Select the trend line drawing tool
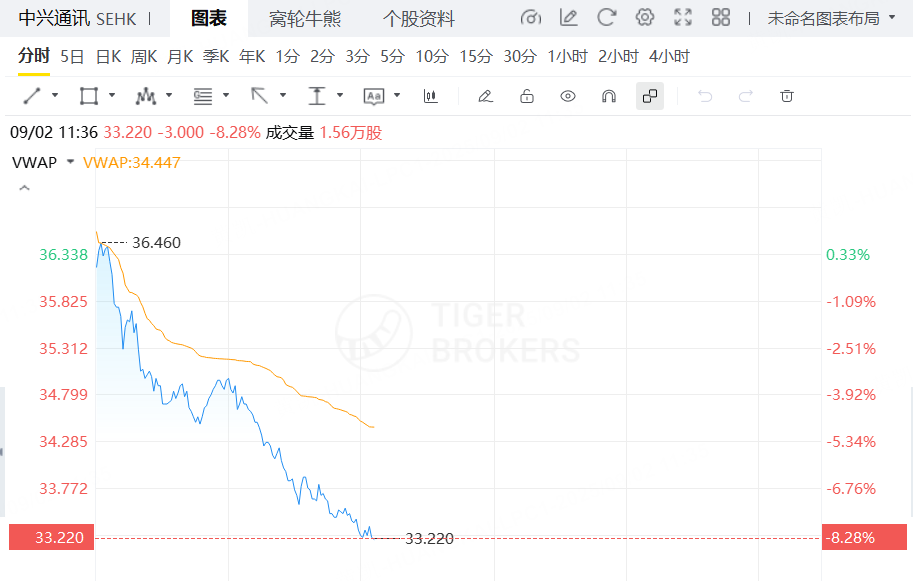The width and height of the screenshot is (913, 581). [x=30, y=96]
